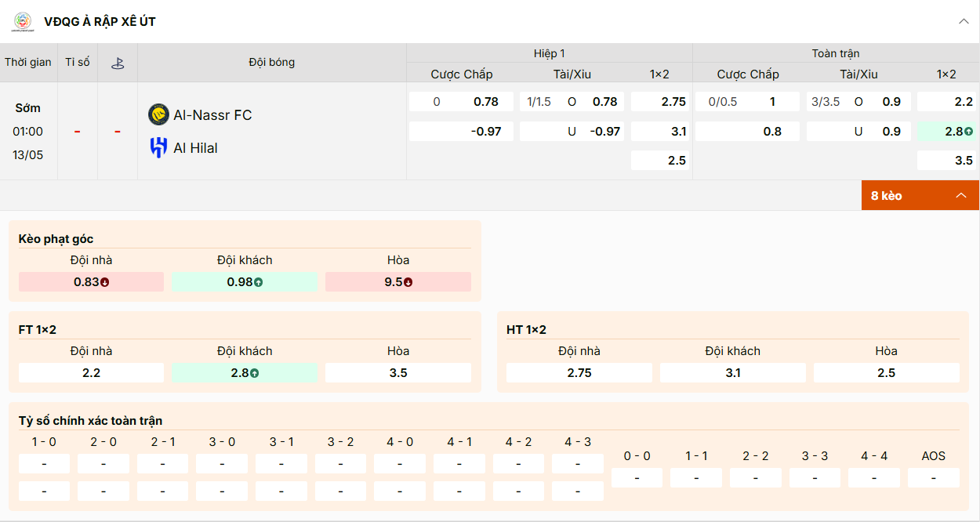Pick Toàn trận Over 3/3.5 at 0.9
This screenshot has width=980, height=522.
pyautogui.click(x=858, y=102)
